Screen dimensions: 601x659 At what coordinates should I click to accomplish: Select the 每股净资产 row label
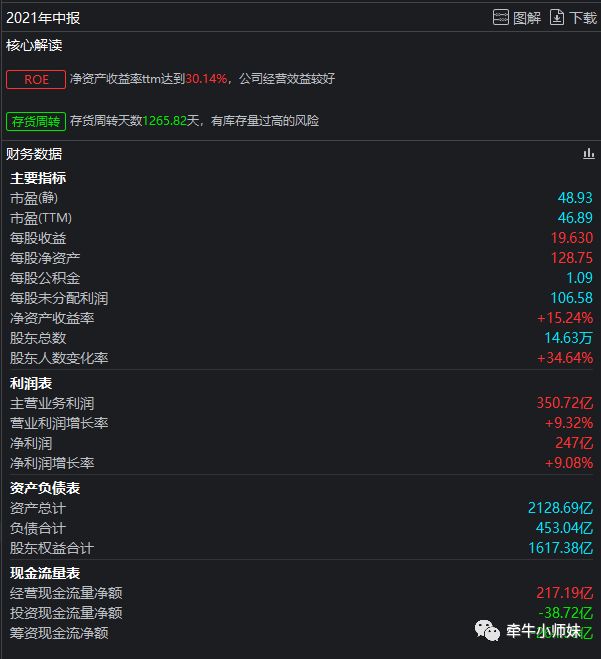(45, 258)
